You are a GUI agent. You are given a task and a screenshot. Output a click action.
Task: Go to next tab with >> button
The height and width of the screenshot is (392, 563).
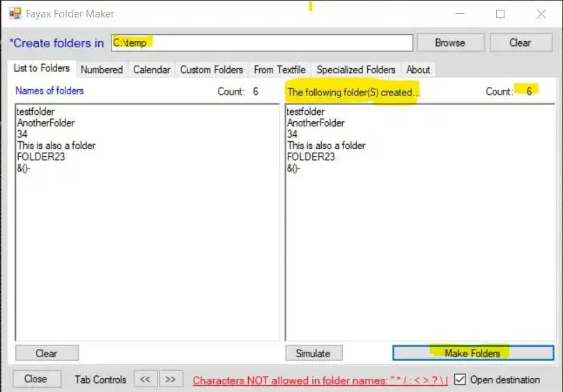171,379
